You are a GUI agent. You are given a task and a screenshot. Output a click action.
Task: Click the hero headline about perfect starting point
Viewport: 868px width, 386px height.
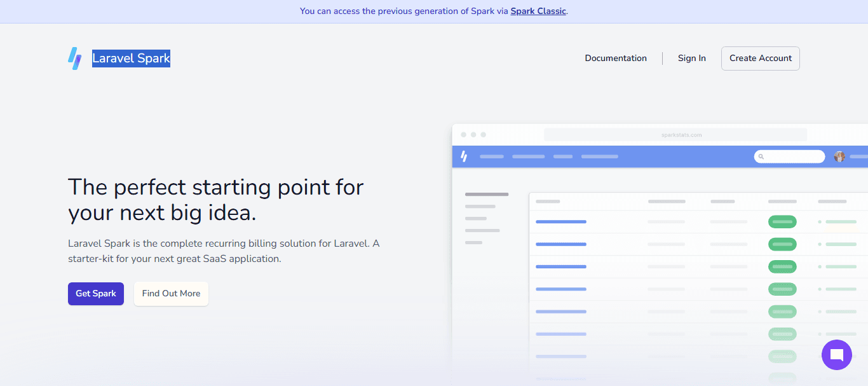pos(216,200)
